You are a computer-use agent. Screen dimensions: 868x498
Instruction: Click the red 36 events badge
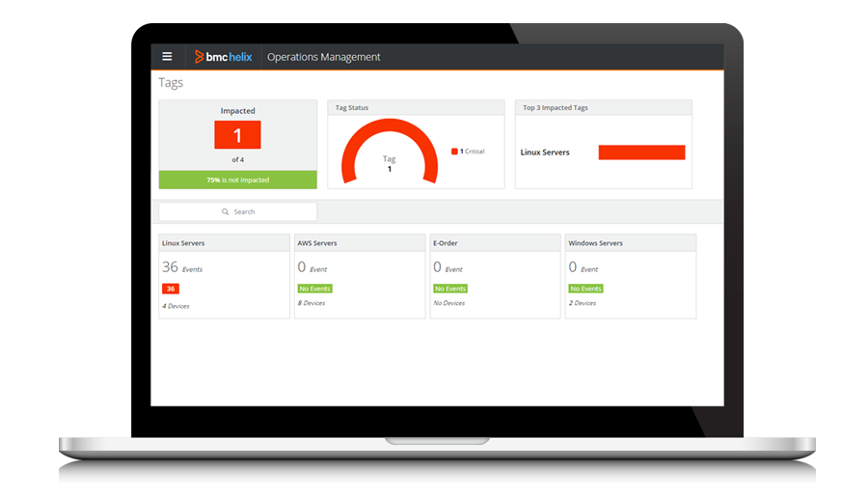click(171, 289)
